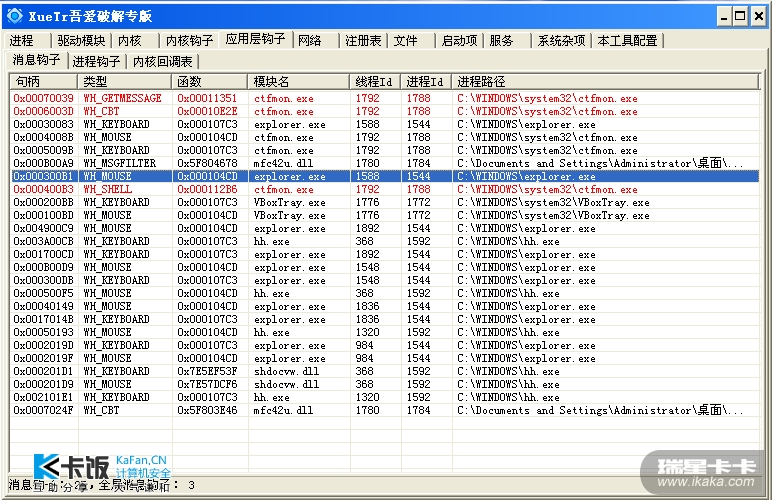
Task: Click handle 0x0004008B in the list
Action: (43, 137)
